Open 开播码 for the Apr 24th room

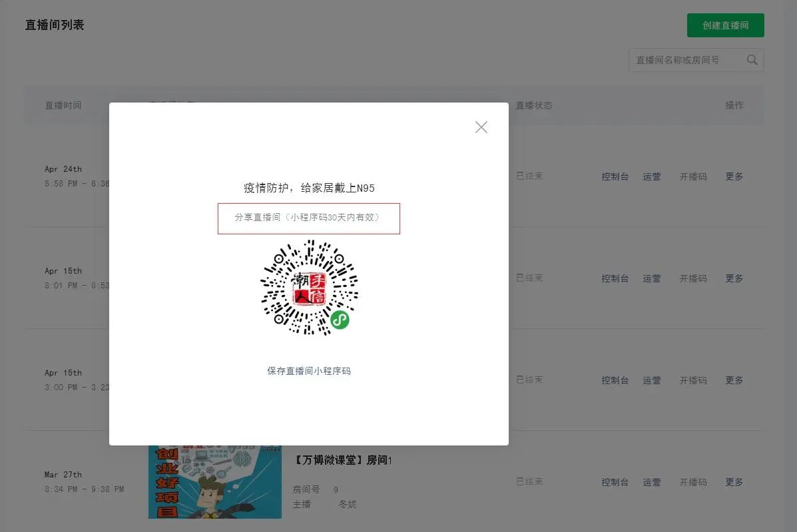click(693, 176)
